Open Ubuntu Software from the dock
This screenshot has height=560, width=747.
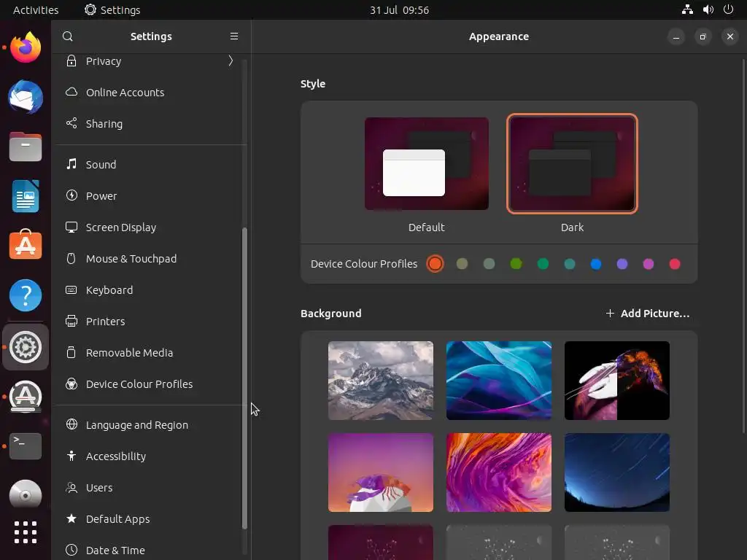tap(26, 245)
